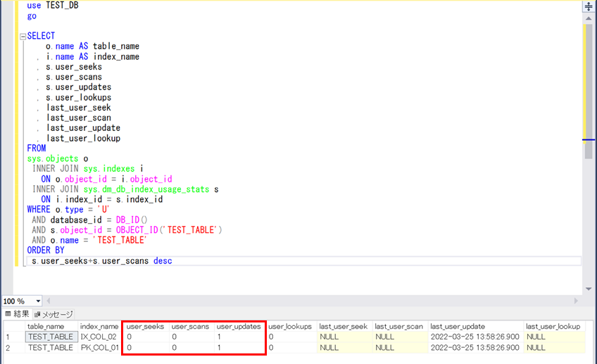
Task: Select the IX_COL_02 index name cell
Action: (99, 337)
